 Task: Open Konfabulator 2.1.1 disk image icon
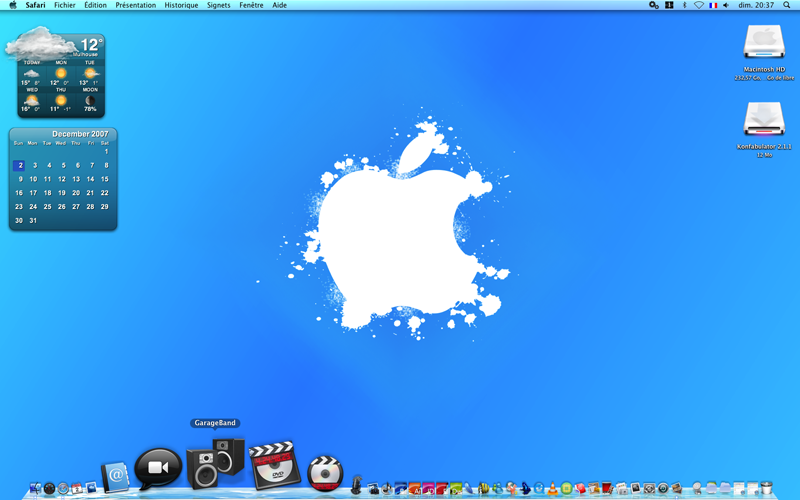tap(764, 119)
